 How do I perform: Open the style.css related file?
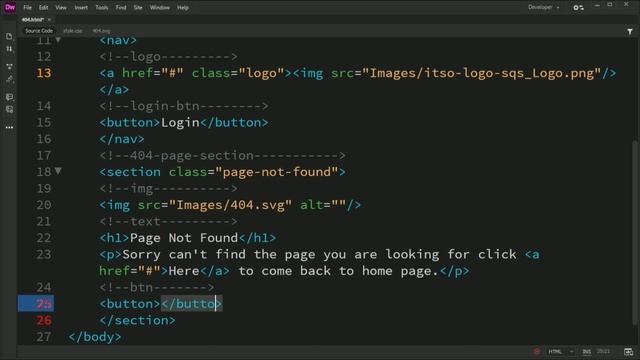point(73,31)
